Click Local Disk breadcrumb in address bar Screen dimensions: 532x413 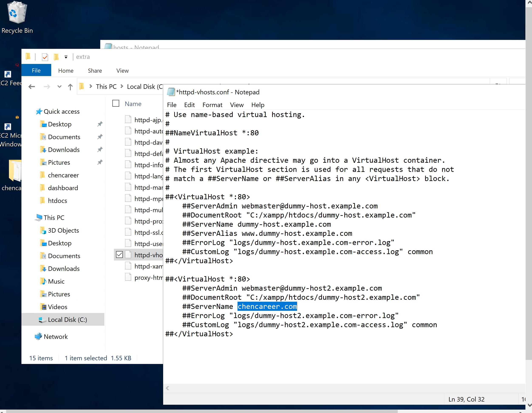tap(145, 87)
